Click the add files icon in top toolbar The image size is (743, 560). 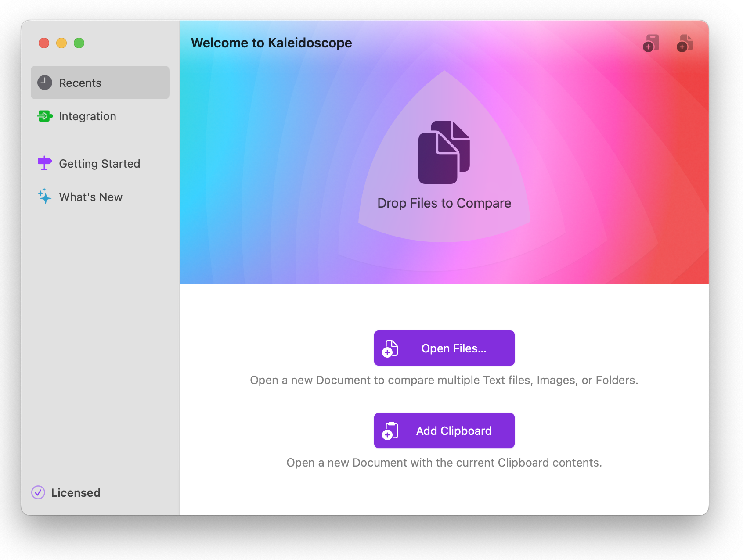(685, 43)
